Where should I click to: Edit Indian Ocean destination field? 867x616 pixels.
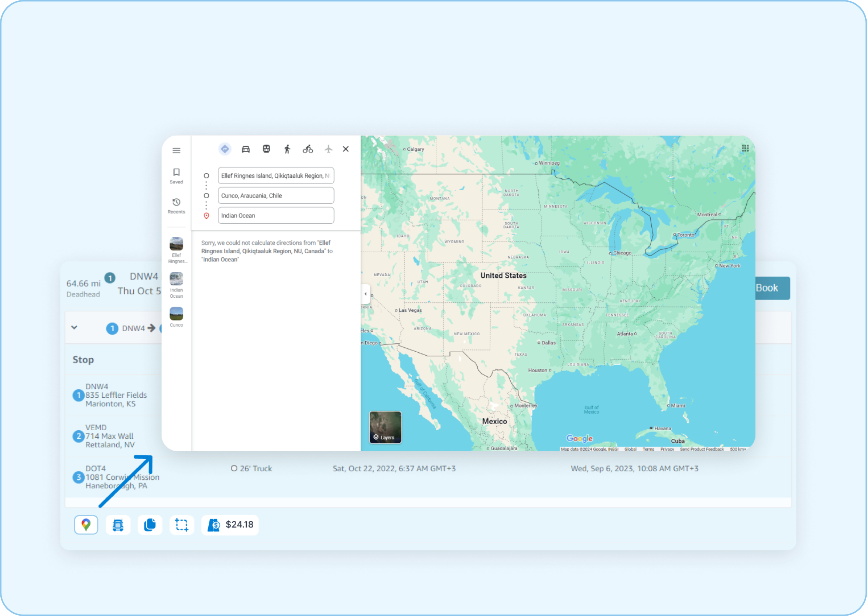pos(276,215)
